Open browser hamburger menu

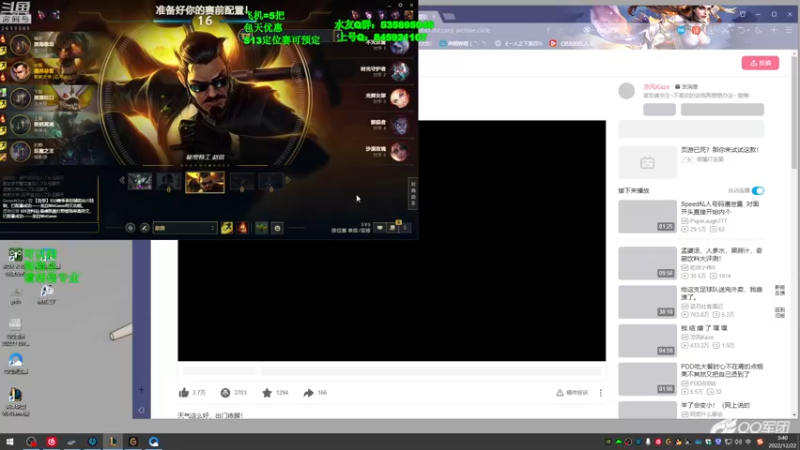(789, 30)
